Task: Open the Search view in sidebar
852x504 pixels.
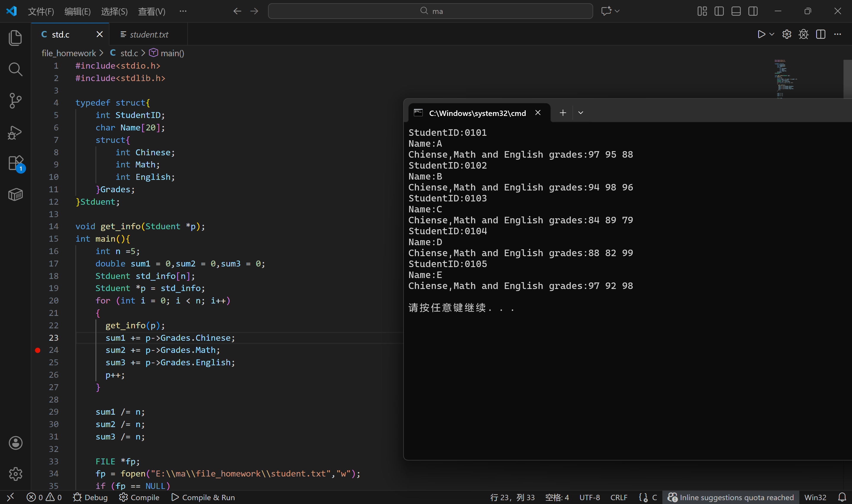Action: (x=15, y=69)
